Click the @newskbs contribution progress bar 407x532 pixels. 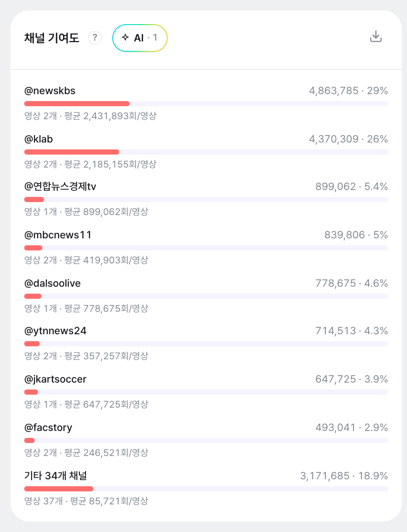click(206, 104)
